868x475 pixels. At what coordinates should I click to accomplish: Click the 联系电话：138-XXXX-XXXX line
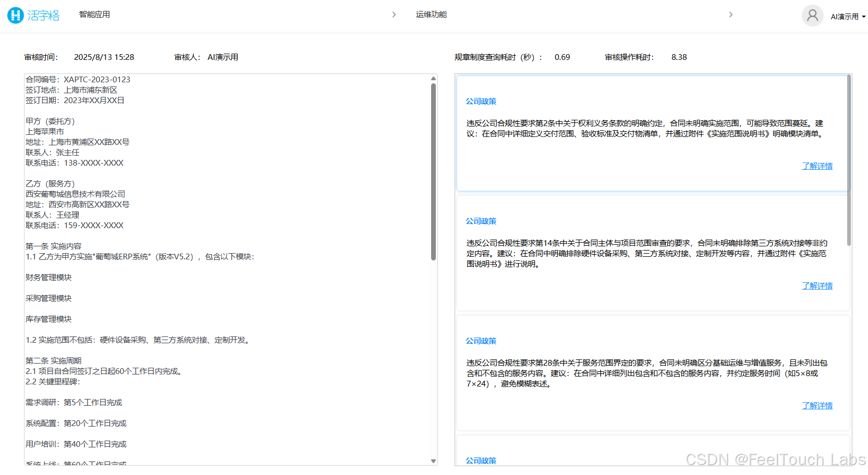pyautogui.click(x=75, y=163)
